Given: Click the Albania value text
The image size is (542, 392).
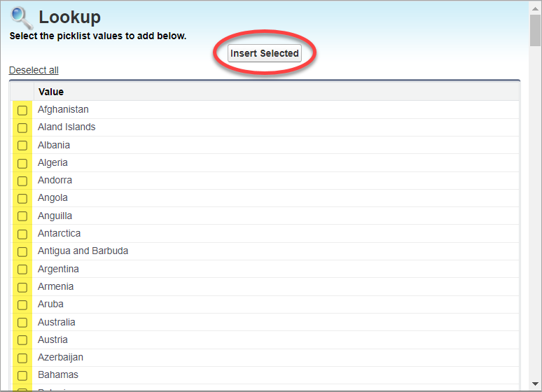Looking at the screenshot, I should pyautogui.click(x=54, y=145).
